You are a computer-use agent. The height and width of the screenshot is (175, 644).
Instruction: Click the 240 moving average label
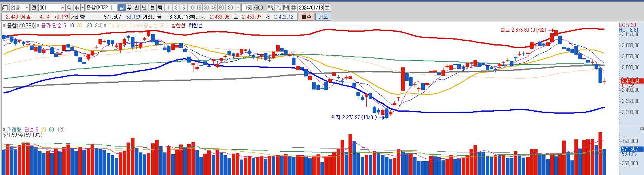point(98,25)
